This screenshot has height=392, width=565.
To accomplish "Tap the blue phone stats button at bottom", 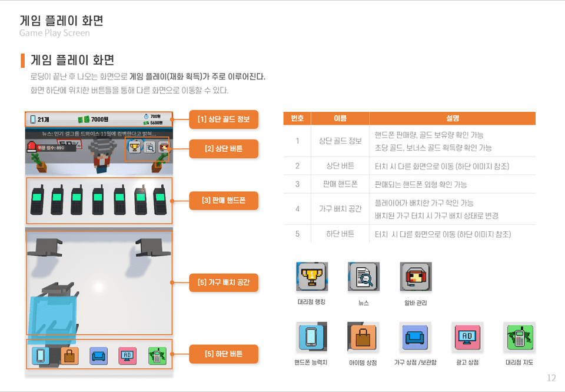I will [x=41, y=356].
